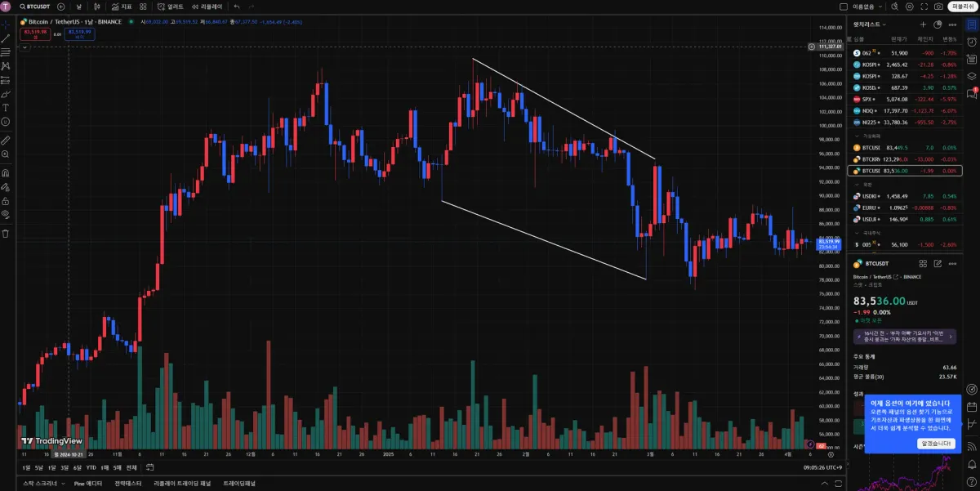Expand the 왓치리스트 watchlist dropdown
Image resolution: width=980 pixels, height=491 pixels.
pos(870,25)
